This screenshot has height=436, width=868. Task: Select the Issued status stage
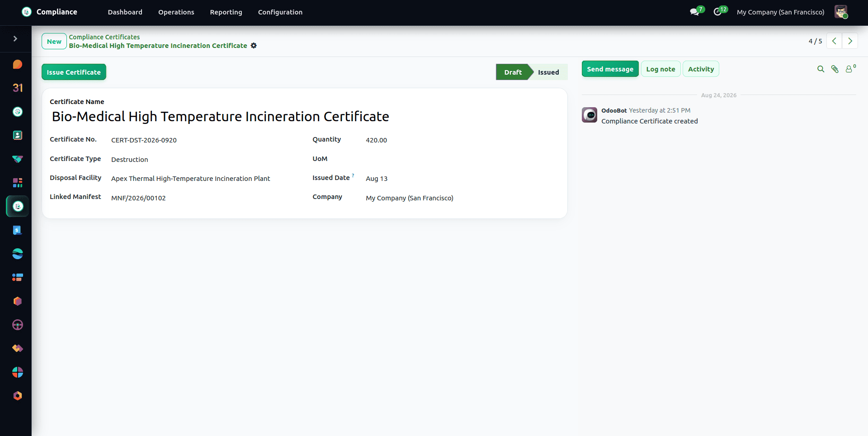[x=548, y=72]
